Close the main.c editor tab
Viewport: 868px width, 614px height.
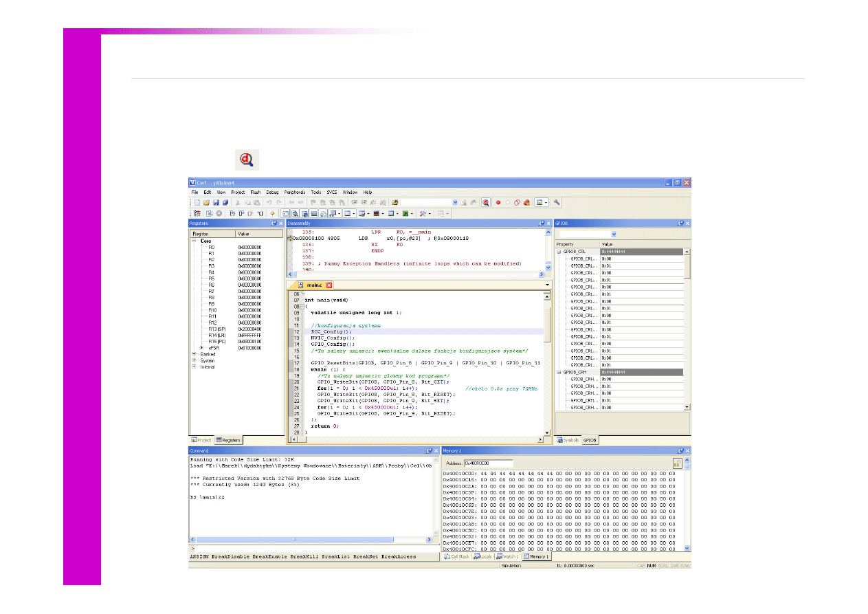329,285
